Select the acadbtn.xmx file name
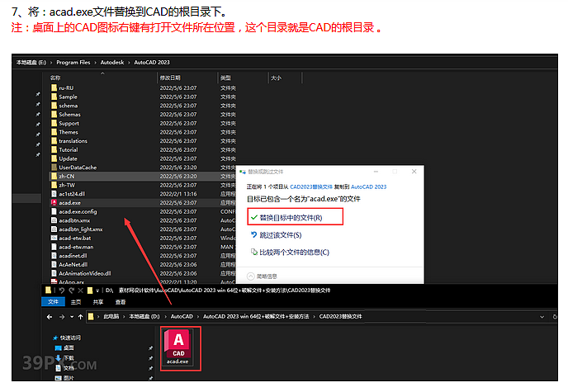Image resolution: width=568 pixels, height=392 pixels. coord(74,220)
